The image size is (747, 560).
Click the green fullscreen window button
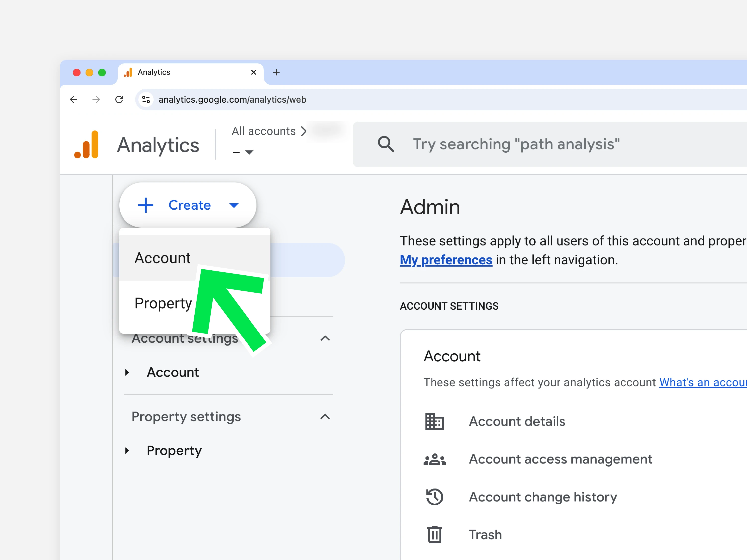coord(102,73)
